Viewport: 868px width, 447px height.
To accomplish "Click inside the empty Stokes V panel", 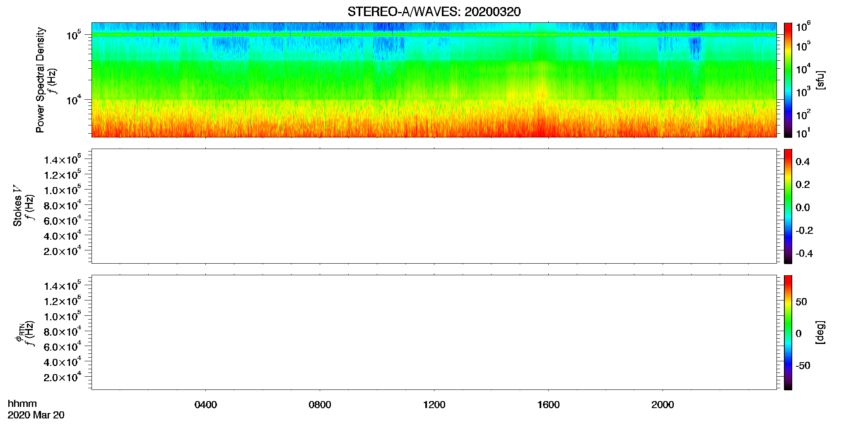I will 434,206.
